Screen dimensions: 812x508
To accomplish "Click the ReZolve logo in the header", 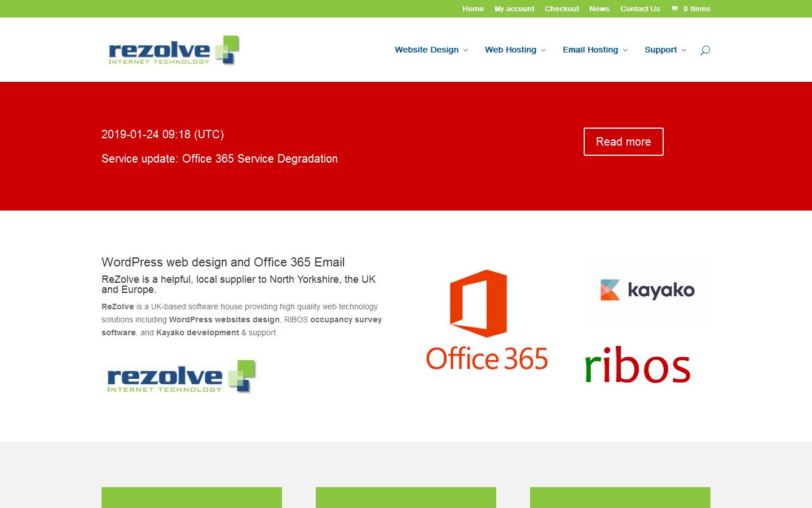I will coord(173,50).
